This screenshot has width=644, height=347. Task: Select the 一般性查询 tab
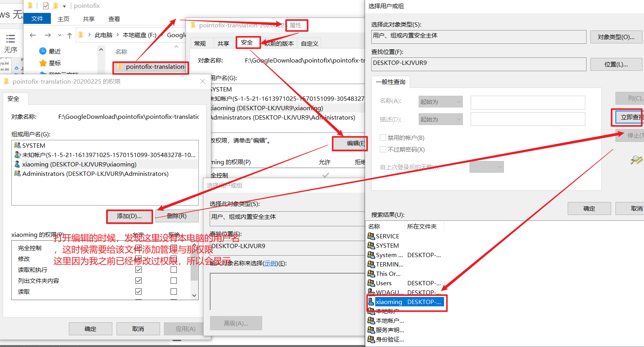[x=390, y=82]
